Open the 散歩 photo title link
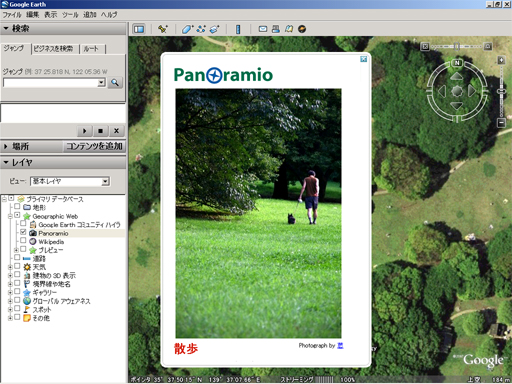 [186, 348]
